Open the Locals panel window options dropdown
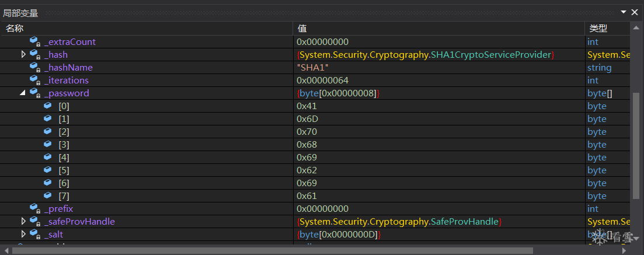The width and height of the screenshot is (644, 255). [x=624, y=12]
